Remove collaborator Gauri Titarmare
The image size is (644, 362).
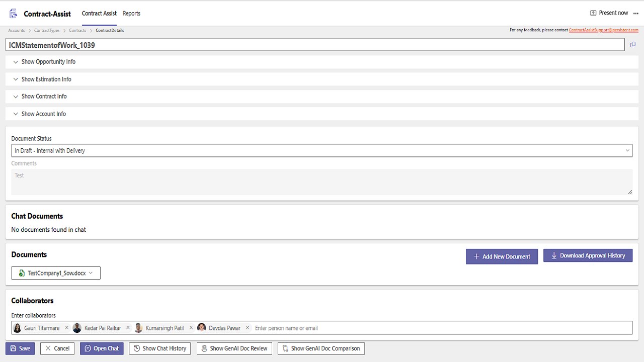[66, 328]
